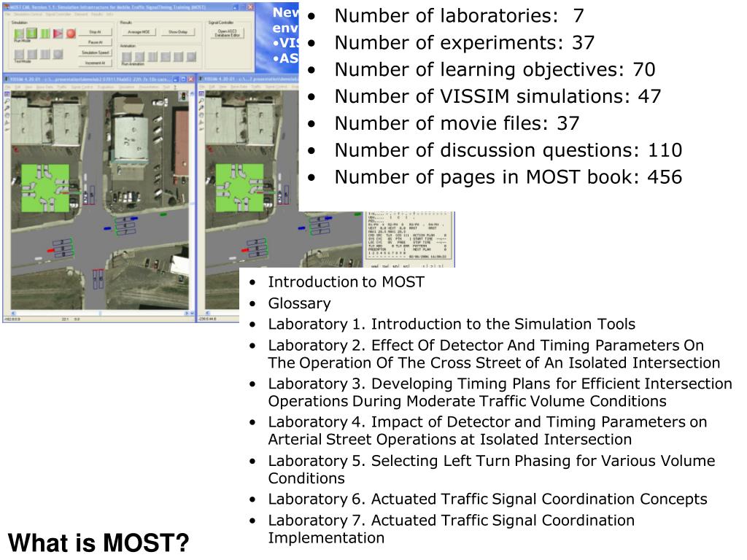Show the Average MOE results

tap(139, 32)
